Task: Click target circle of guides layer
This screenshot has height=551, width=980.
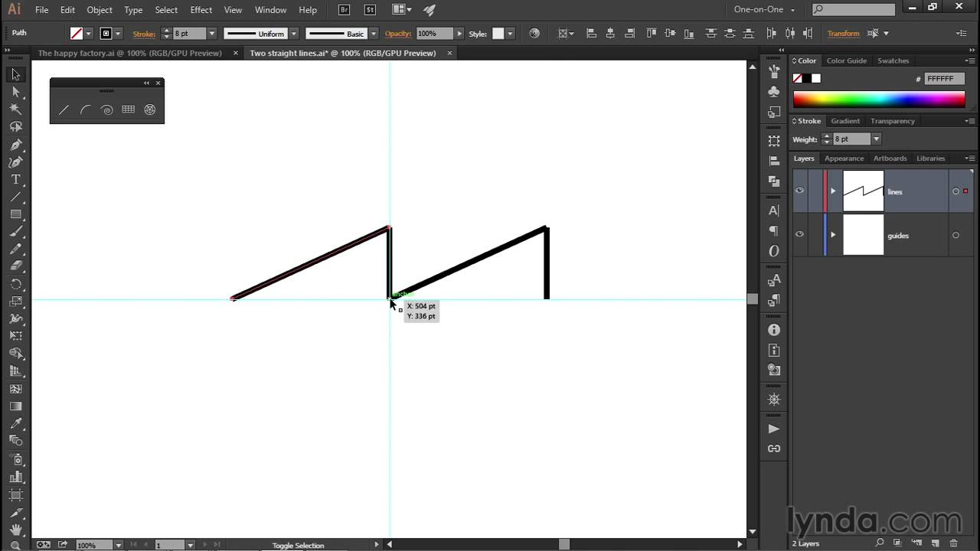Action: point(955,235)
